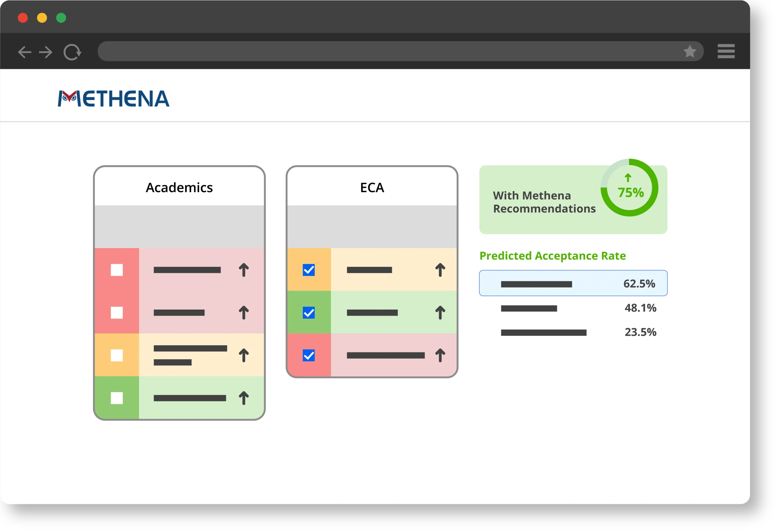Click up arrow in green Academics row
The width and height of the screenshot is (780, 532).
point(244,398)
